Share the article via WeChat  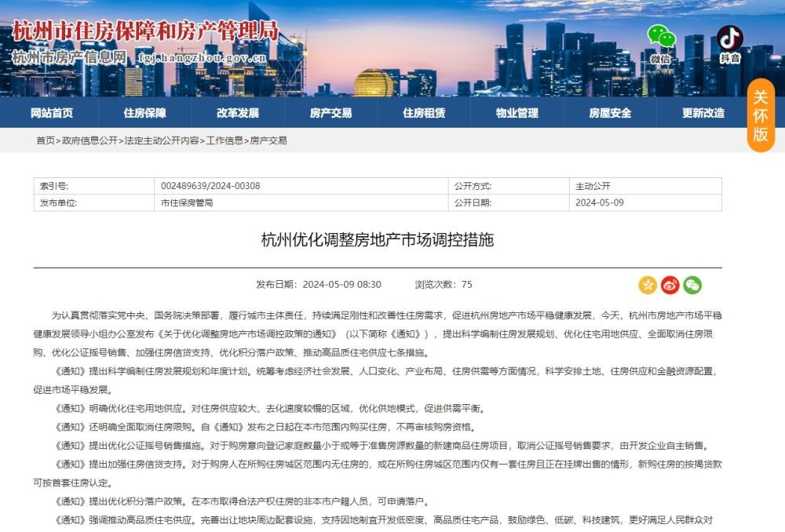point(692,285)
